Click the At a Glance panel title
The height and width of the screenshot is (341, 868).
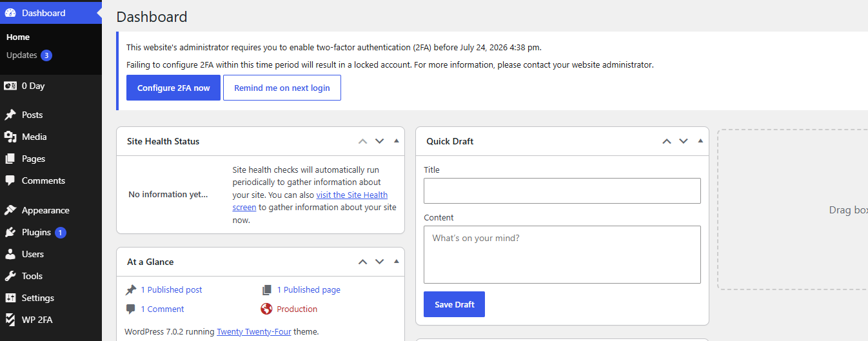150,262
